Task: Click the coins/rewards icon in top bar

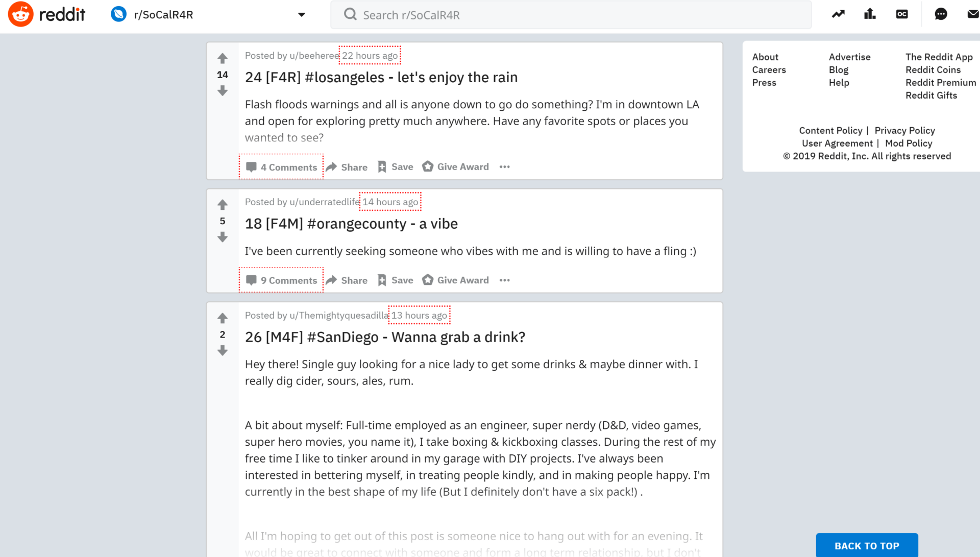Action: pos(901,15)
